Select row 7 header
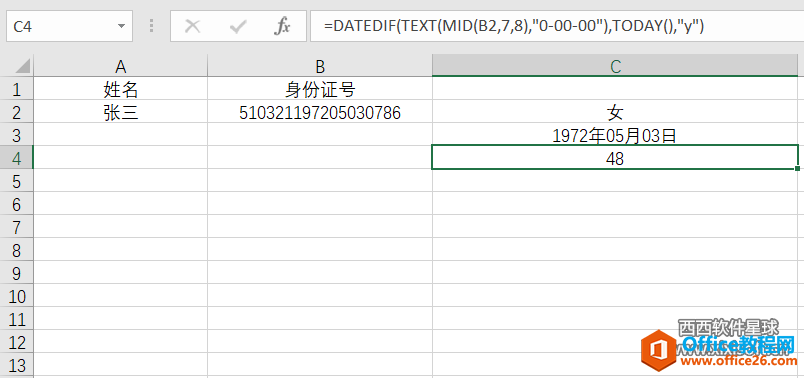 [x=16, y=227]
